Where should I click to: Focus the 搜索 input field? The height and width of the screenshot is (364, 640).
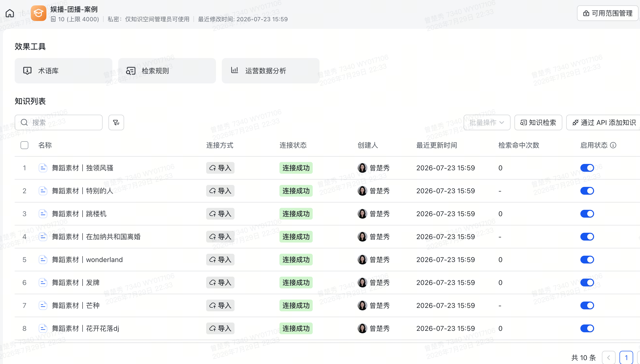pos(59,122)
